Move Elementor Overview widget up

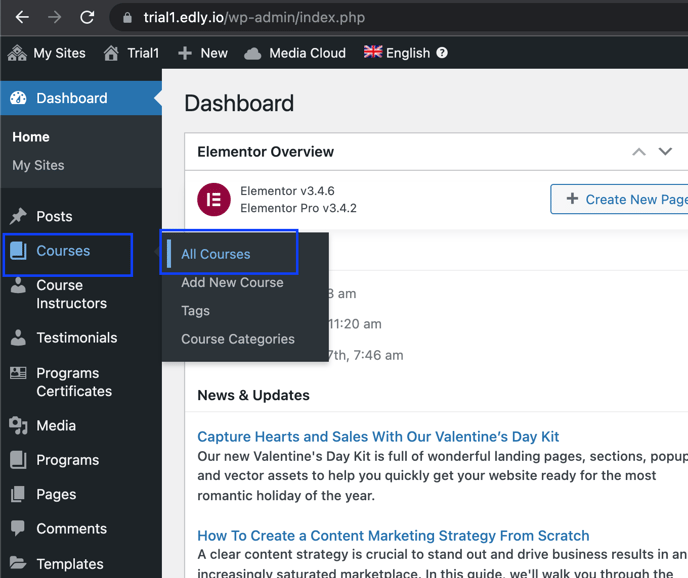pos(639,152)
